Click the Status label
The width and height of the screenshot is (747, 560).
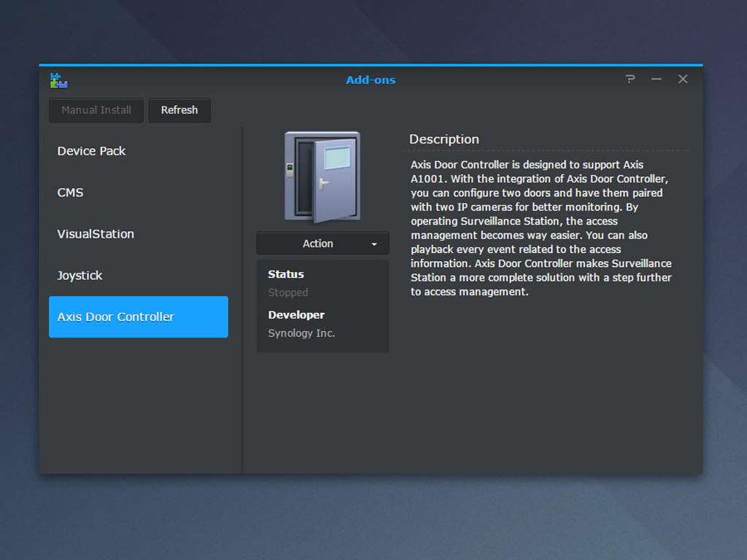tap(286, 274)
